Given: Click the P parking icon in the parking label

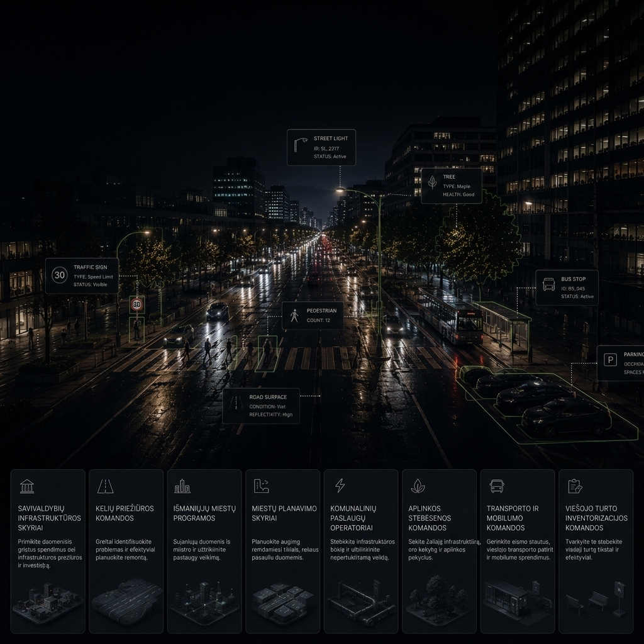Looking at the screenshot, I should click(610, 360).
